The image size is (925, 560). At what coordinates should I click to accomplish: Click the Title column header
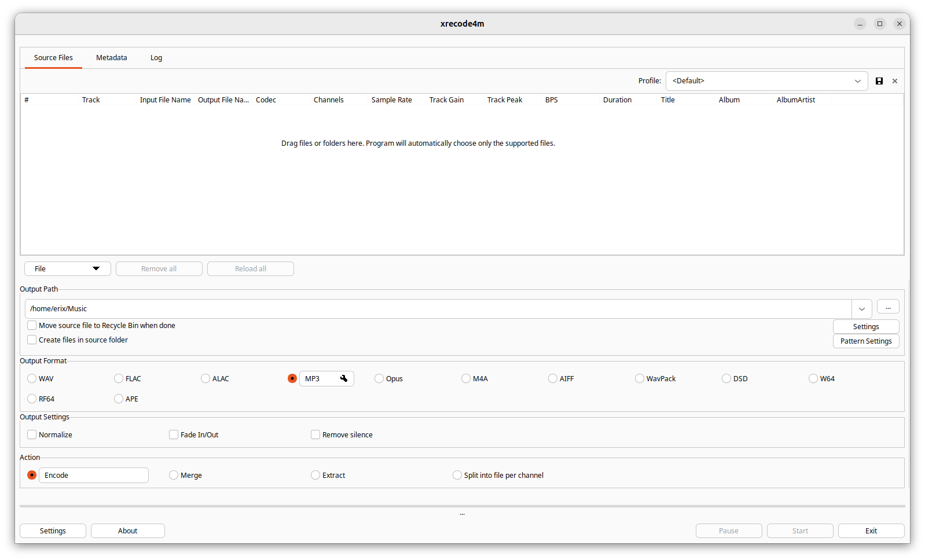pos(686,100)
